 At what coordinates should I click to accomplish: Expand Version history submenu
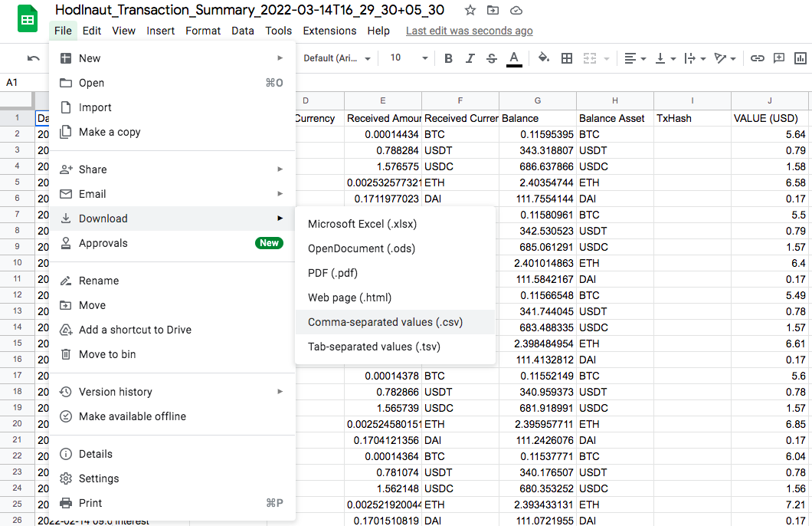point(172,392)
